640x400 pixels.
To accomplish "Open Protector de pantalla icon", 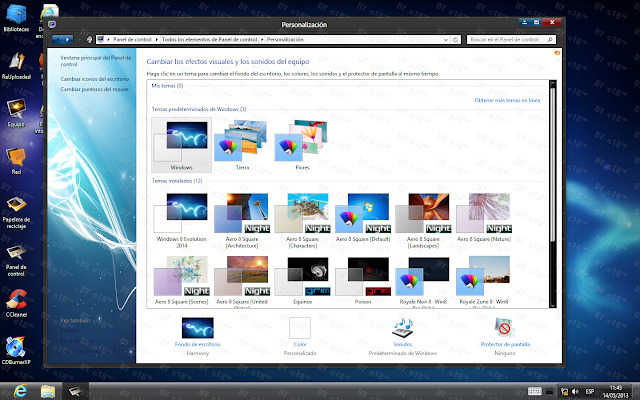I will coord(505,328).
